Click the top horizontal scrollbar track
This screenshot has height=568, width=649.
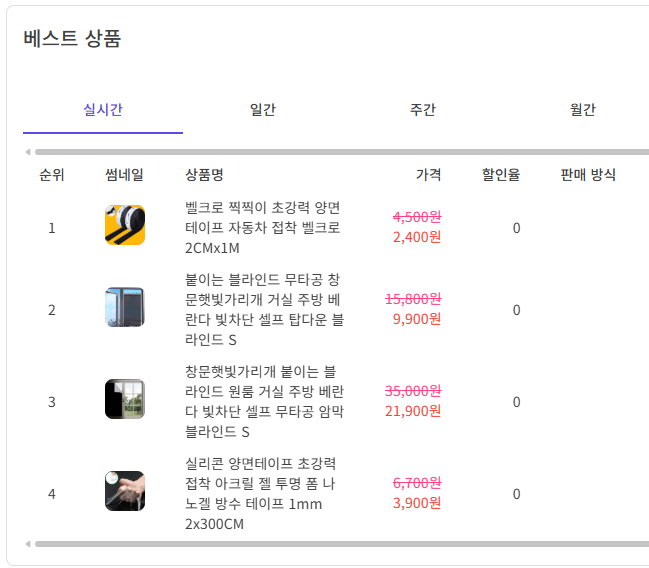[342, 152]
